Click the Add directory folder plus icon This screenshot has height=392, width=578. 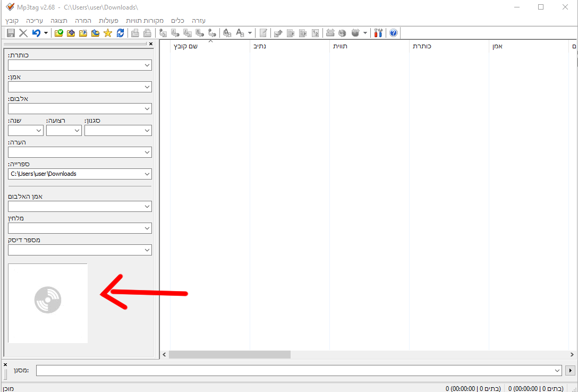tap(71, 33)
